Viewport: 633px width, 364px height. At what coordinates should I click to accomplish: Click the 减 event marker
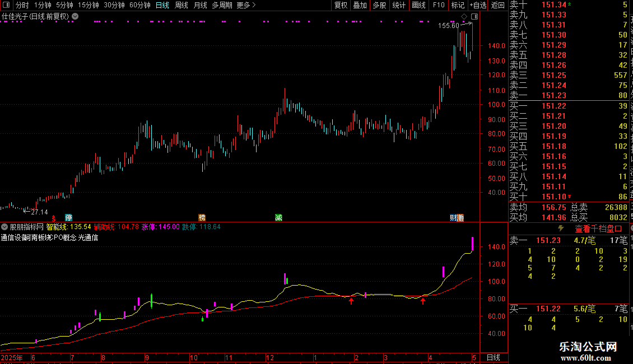pos(278,217)
